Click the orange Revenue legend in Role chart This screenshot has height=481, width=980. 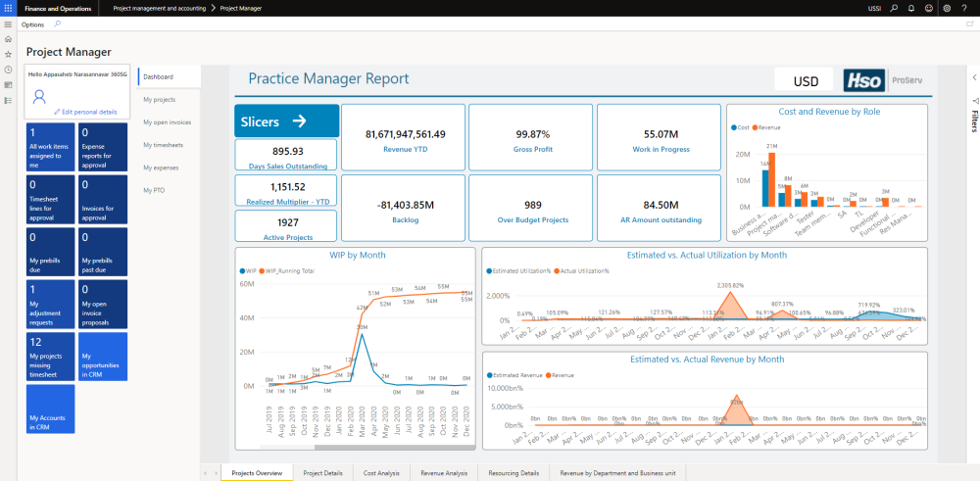point(766,126)
